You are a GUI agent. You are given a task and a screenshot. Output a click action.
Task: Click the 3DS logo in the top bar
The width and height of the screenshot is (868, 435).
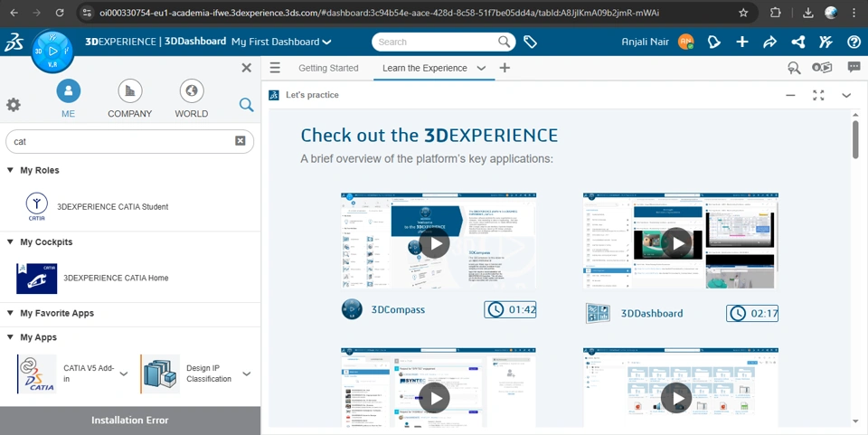pos(14,43)
